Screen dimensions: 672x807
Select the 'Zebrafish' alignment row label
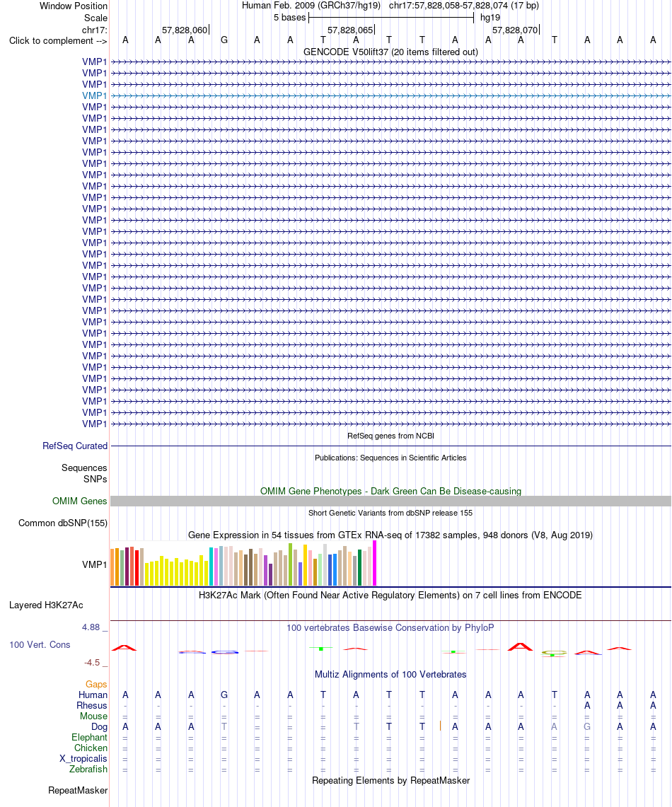tap(88, 770)
